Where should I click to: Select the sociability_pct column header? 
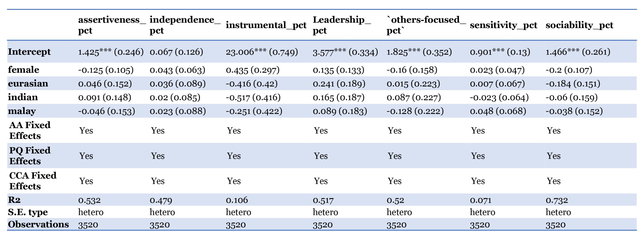(x=579, y=25)
